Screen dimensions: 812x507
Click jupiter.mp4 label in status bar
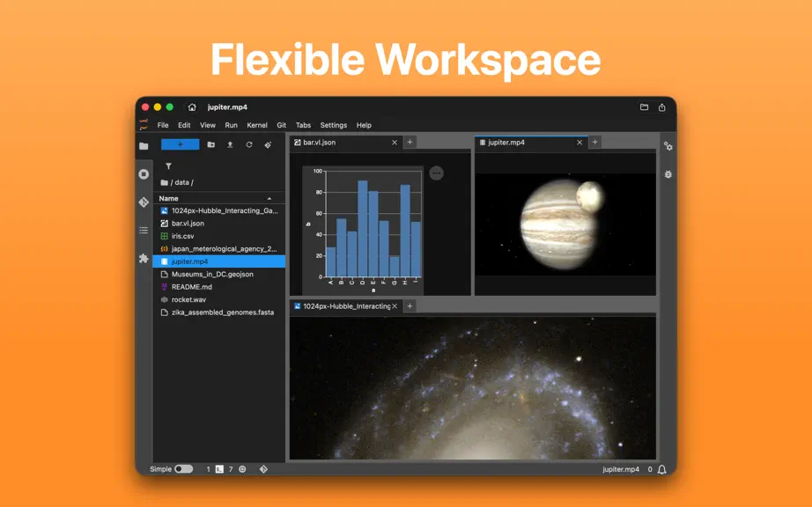(x=620, y=469)
